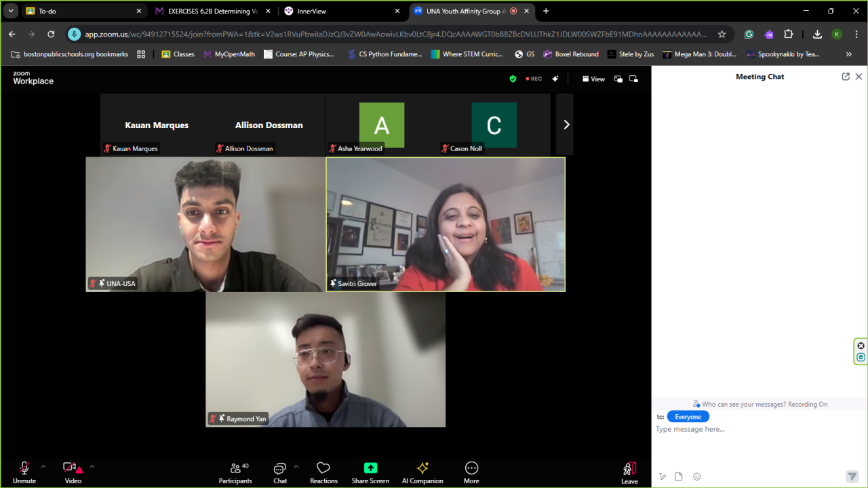Reload the current page
The width and height of the screenshot is (868, 488).
pyautogui.click(x=51, y=34)
